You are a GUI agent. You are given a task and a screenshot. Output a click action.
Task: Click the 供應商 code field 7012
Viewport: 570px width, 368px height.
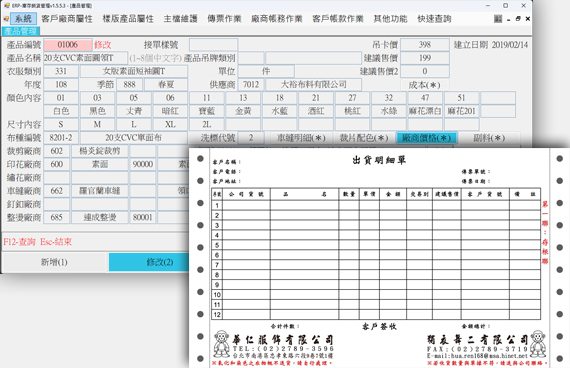(251, 85)
